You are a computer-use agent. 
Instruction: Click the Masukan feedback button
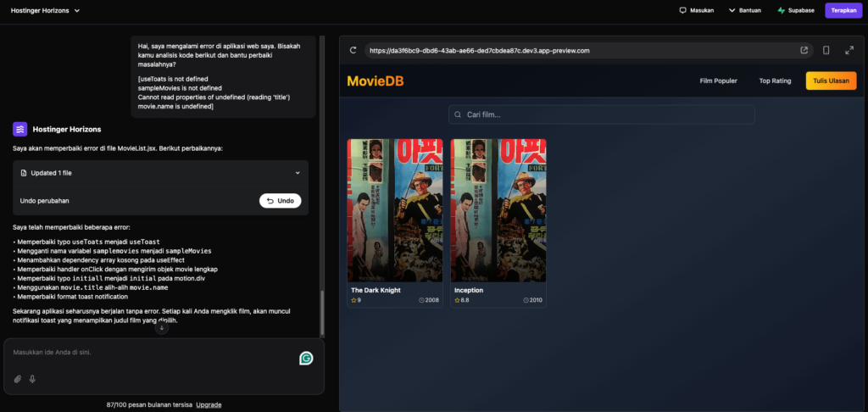[x=697, y=10]
